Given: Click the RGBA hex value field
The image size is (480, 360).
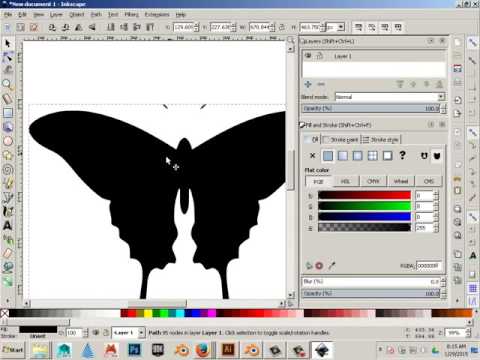Looking at the screenshot, I should point(429,266).
